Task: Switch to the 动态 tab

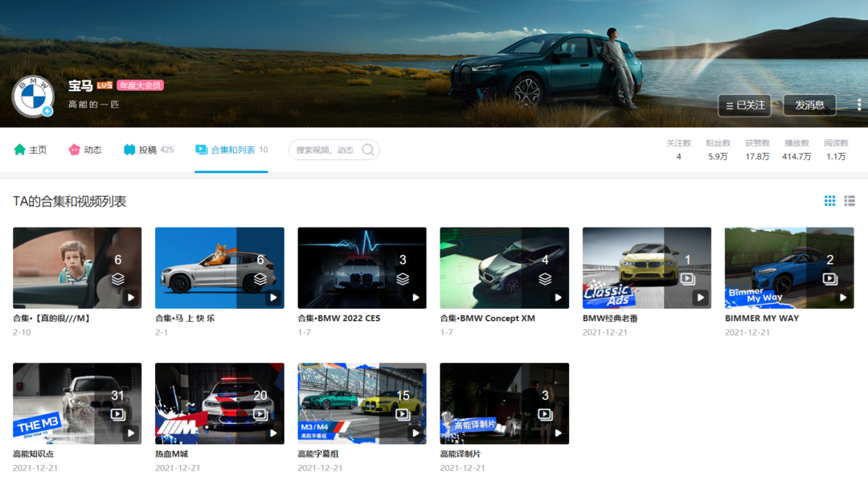Action: coord(85,150)
